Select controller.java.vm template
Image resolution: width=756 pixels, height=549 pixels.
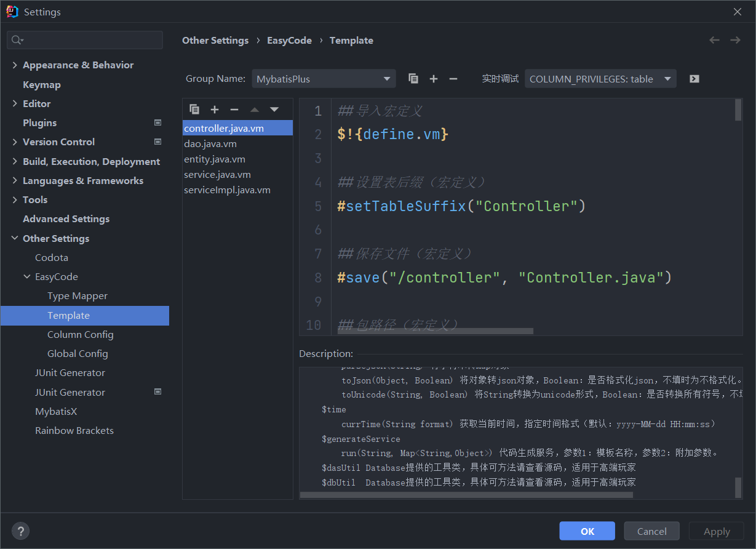237,128
